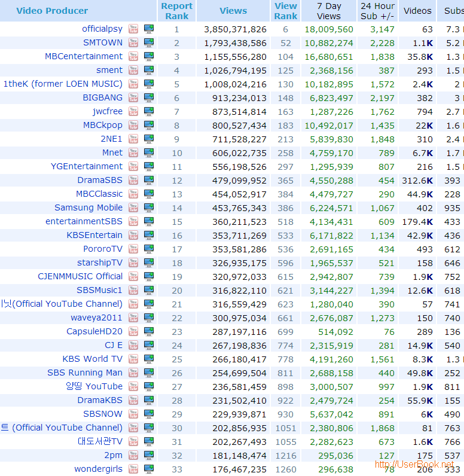This screenshot has height=476, width=464.
Task: Open YouTube icon in sment row
Action: coord(133,70)
